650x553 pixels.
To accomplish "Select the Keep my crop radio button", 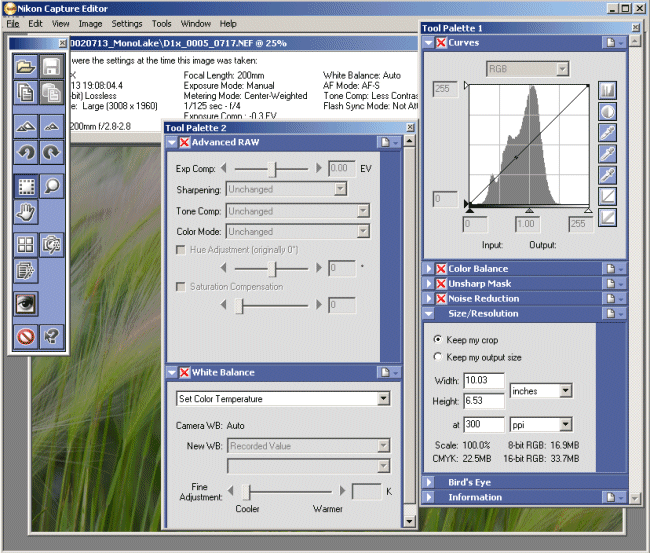I will coord(437,339).
